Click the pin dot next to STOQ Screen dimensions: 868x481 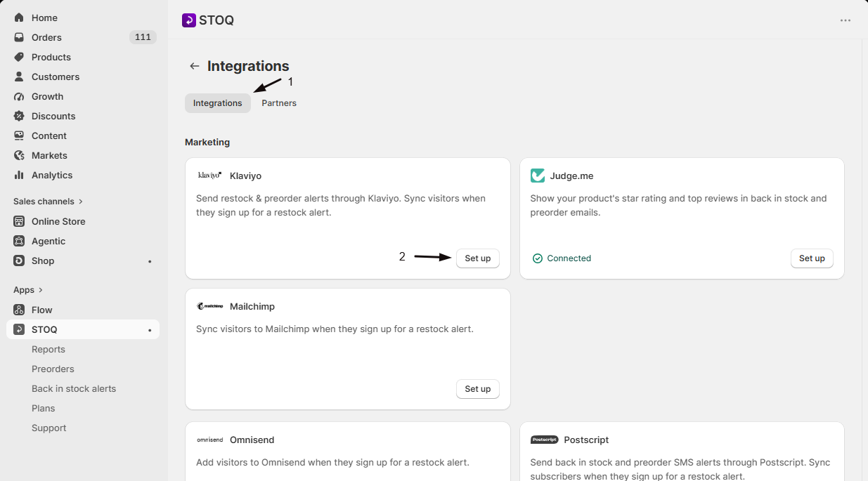pyautogui.click(x=150, y=330)
